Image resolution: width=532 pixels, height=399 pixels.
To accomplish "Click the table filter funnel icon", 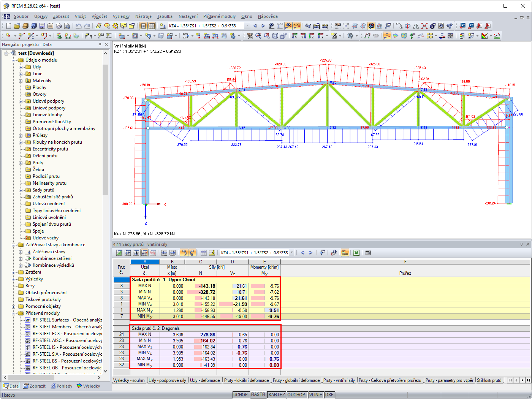I will point(322,253).
